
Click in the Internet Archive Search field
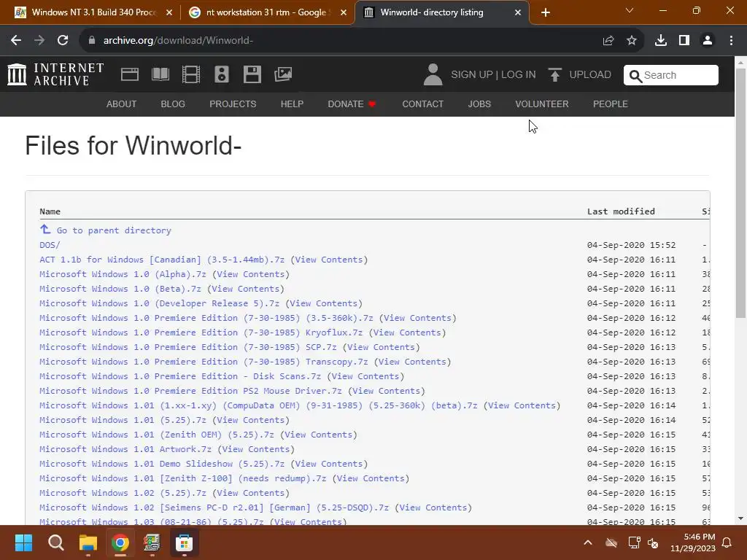[x=671, y=75]
